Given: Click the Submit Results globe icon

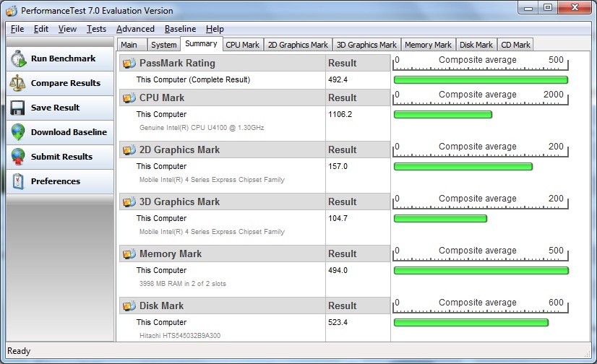Looking at the screenshot, I should click(18, 157).
